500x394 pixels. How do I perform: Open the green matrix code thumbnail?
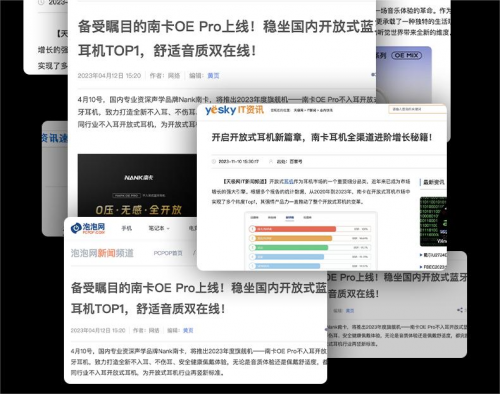433,222
